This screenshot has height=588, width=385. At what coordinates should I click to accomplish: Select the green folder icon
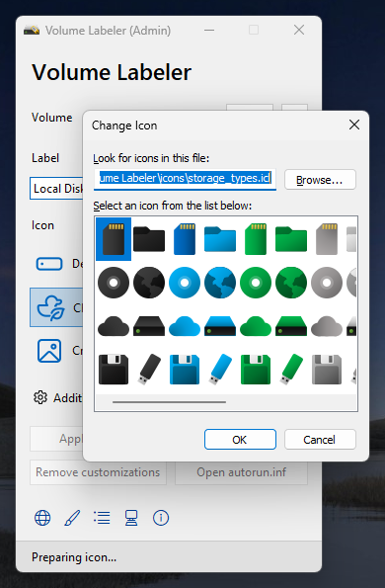[x=291, y=239]
